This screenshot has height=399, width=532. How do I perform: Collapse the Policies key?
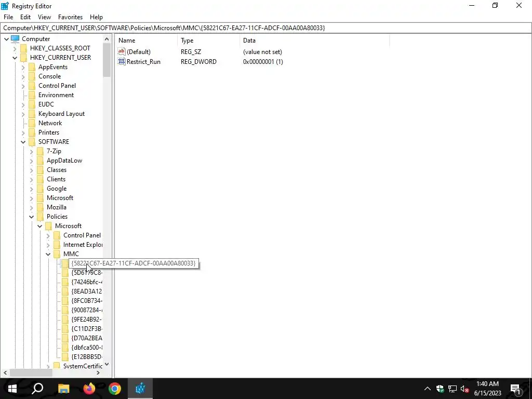31,217
